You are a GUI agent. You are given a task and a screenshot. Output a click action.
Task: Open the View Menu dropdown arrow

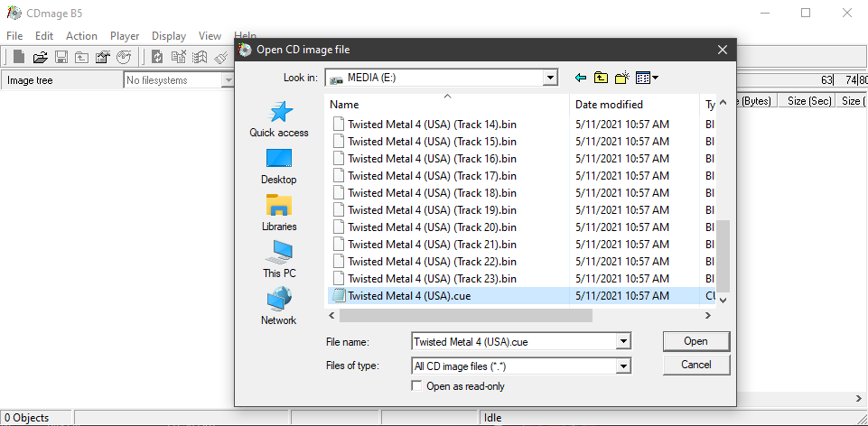[655, 79]
